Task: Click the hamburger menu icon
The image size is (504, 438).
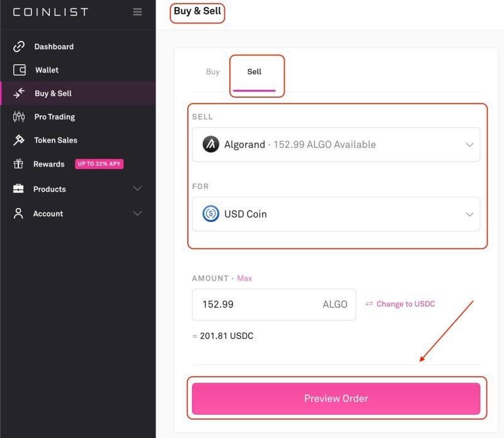Action: pyautogui.click(x=137, y=12)
